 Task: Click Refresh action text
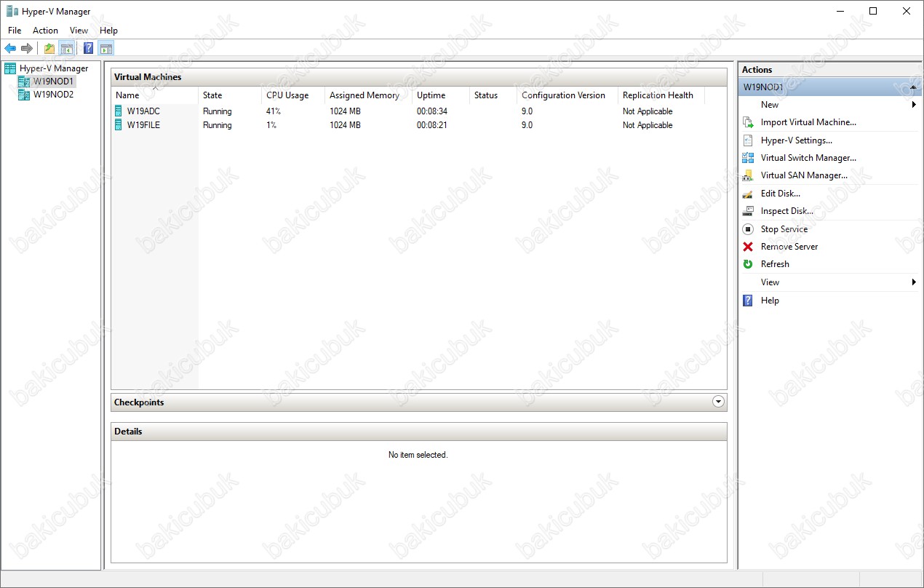click(775, 264)
